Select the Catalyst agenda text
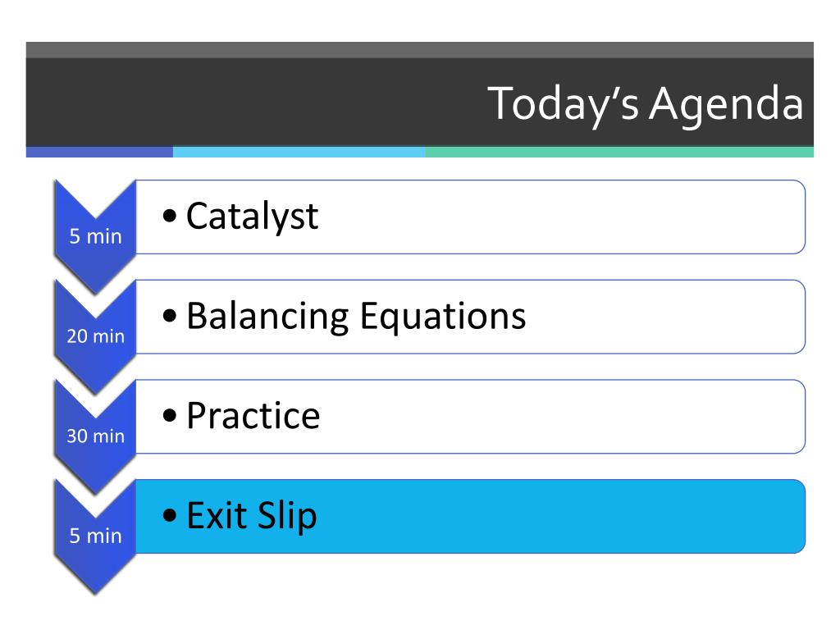This screenshot has width=840, height=630. click(x=252, y=217)
